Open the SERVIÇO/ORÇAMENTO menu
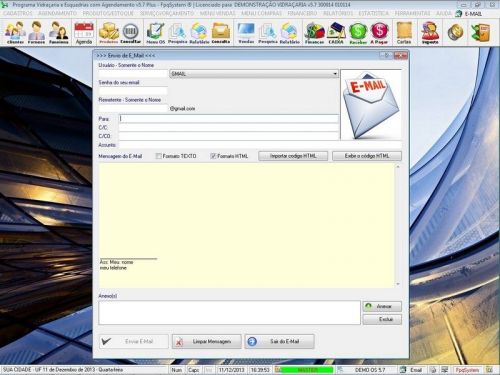 (167, 13)
